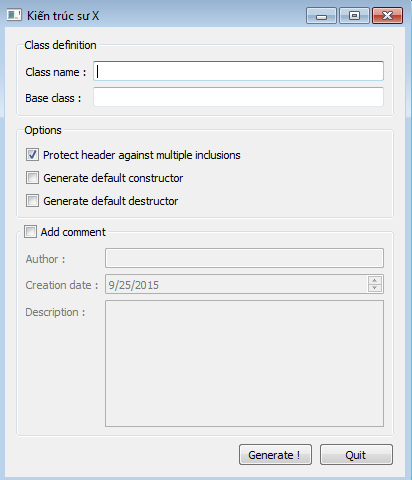Check the Add comment group checkbox
Screen dimensions: 412x480
[x=30, y=231]
